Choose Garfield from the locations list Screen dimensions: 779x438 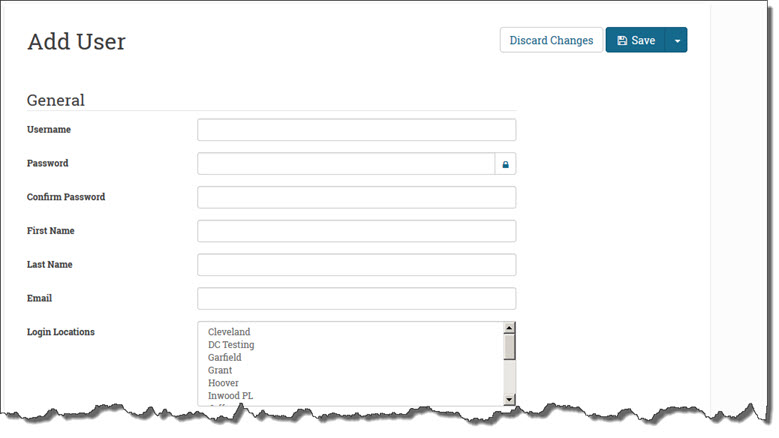pos(227,358)
